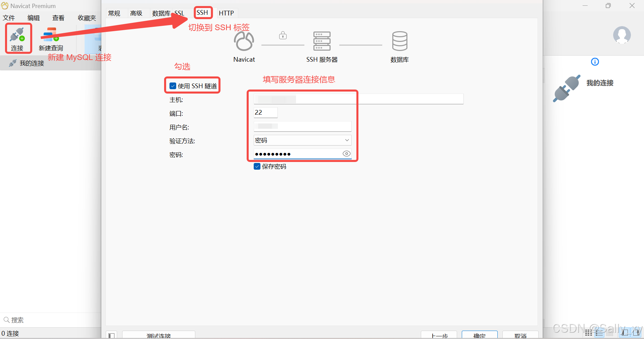Toggle the 使用 SSH 隧道 checkbox
This screenshot has height=339, width=644.
click(x=173, y=86)
